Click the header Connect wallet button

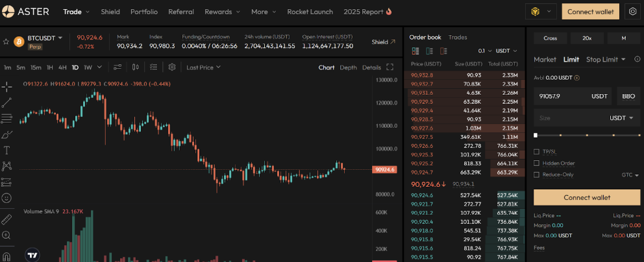(590, 12)
